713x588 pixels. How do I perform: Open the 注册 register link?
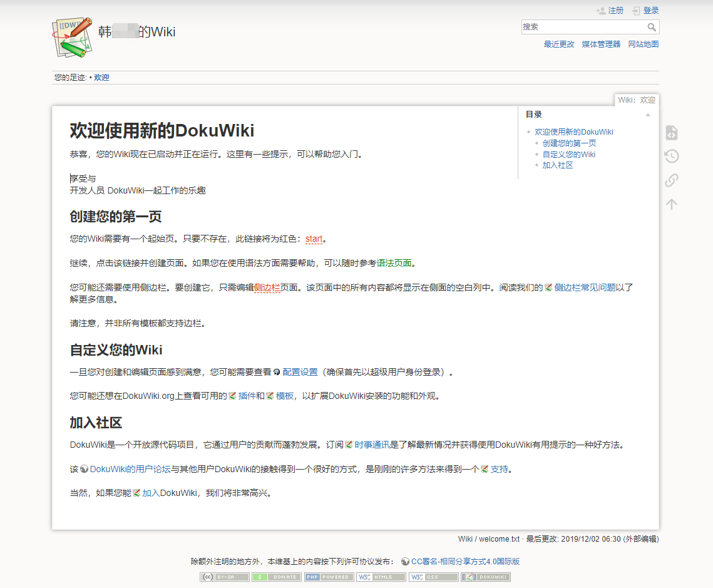pyautogui.click(x=616, y=11)
